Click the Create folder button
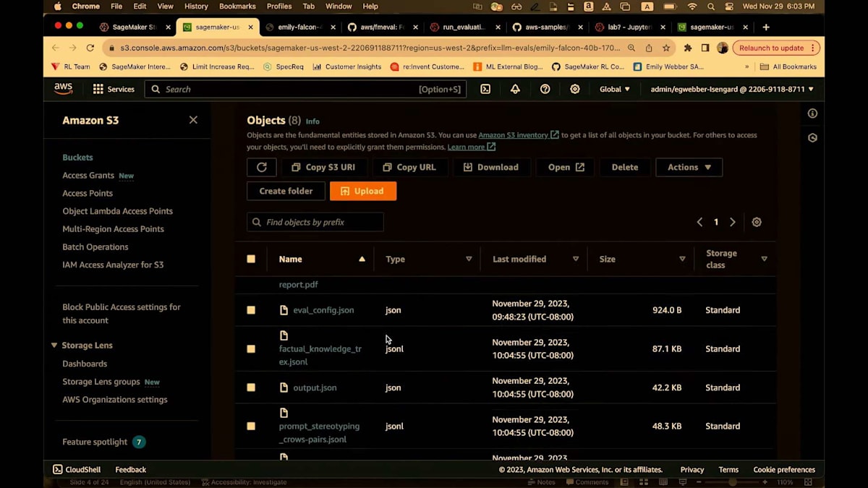 (x=286, y=191)
